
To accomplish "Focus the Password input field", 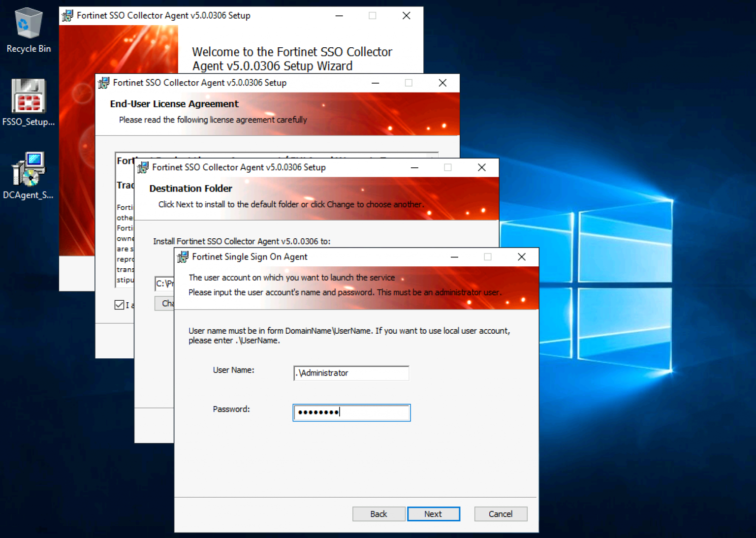I will (351, 412).
